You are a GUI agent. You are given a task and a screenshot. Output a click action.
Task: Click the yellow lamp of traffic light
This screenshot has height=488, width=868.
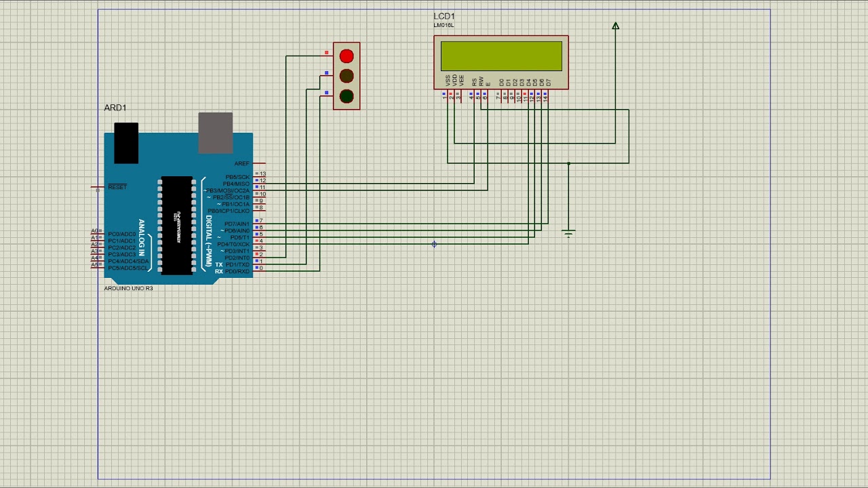click(x=347, y=76)
